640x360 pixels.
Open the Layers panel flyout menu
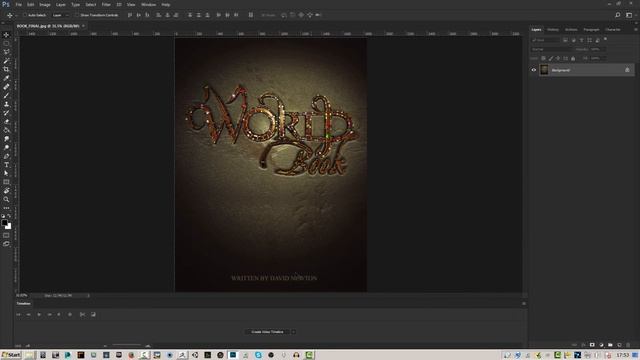pos(635,29)
